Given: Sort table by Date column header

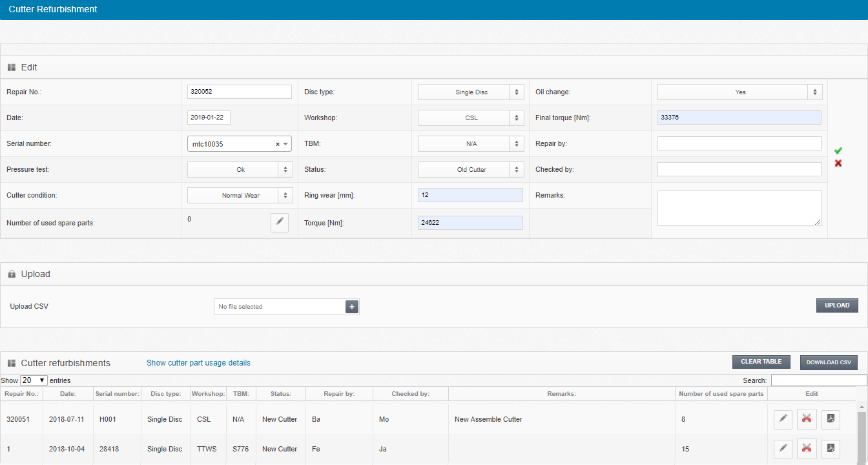Looking at the screenshot, I should coord(67,393).
